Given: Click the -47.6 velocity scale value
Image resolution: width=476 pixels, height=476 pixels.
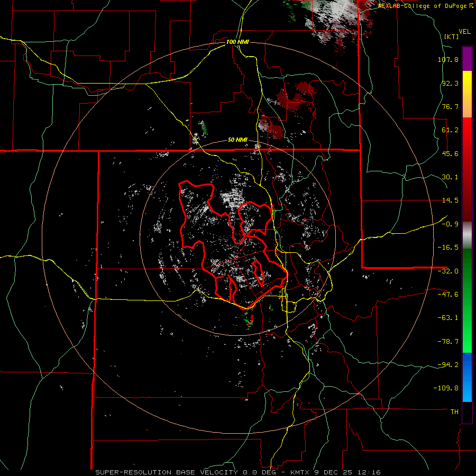Looking at the screenshot, I should click(x=448, y=295).
